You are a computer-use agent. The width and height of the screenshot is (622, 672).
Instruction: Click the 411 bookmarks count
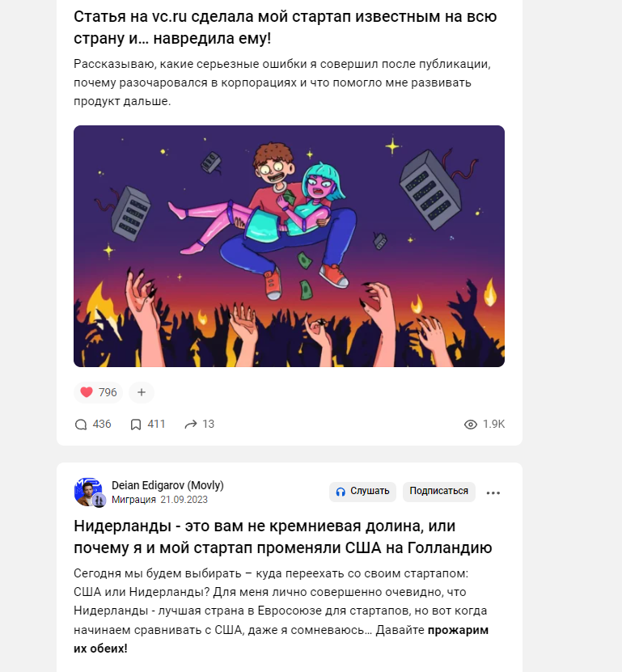(x=156, y=425)
